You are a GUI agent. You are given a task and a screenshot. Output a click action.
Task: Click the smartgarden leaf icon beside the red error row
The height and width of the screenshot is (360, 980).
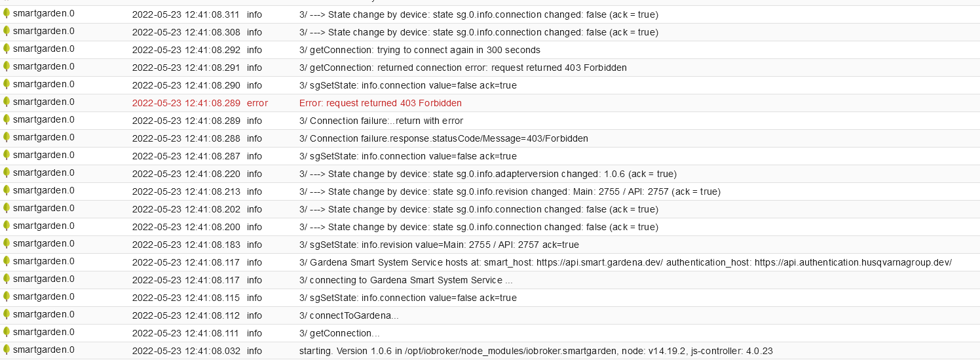pos(7,102)
